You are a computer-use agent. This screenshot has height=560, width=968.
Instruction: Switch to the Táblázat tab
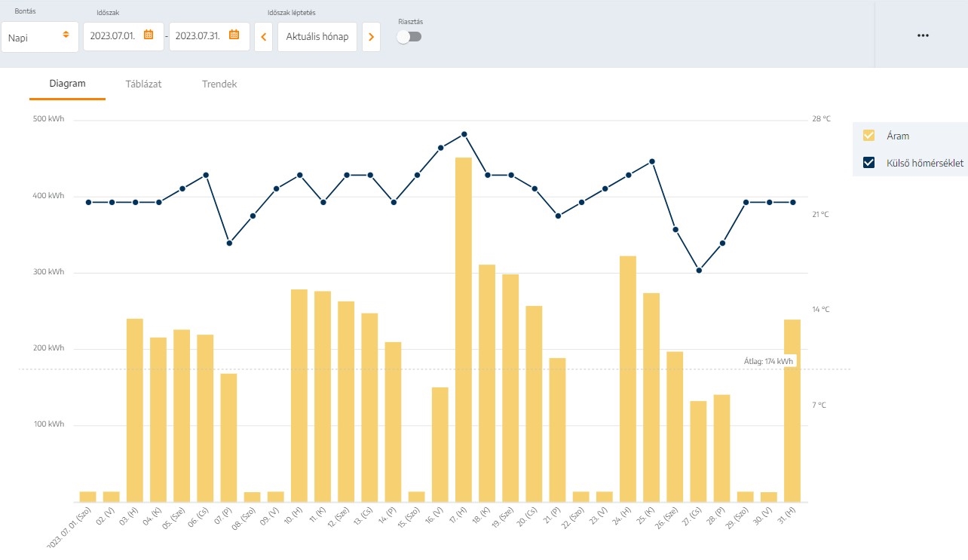pyautogui.click(x=143, y=84)
